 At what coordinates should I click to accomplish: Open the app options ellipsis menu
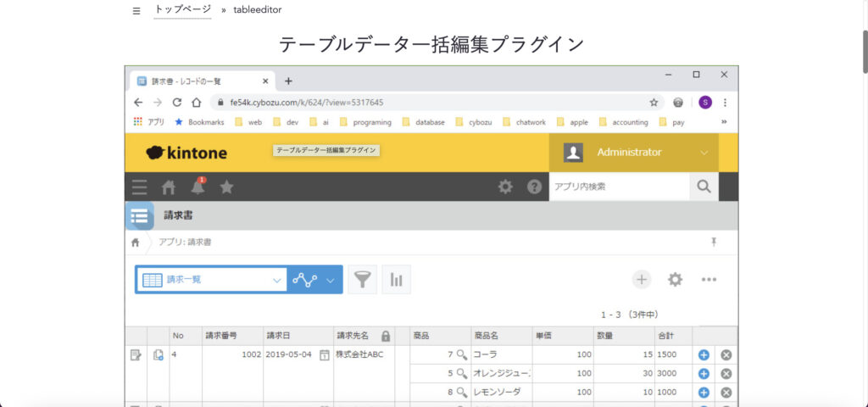pyautogui.click(x=709, y=280)
